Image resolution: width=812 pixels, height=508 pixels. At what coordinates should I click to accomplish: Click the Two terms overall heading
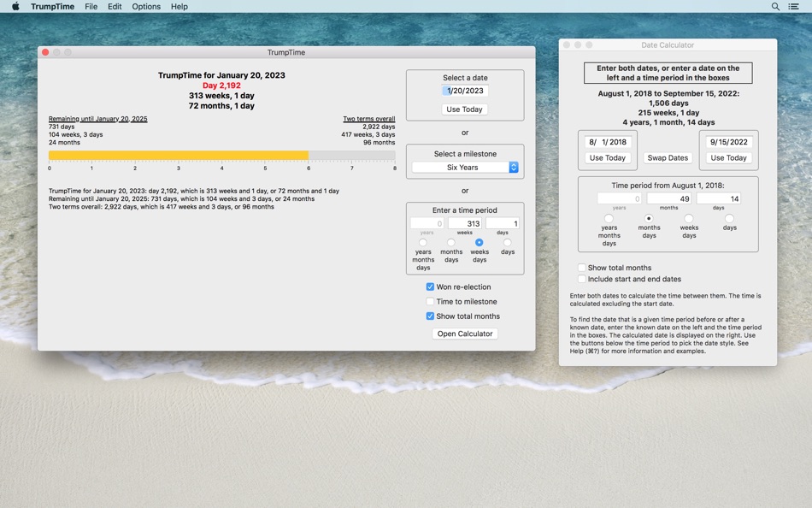click(x=368, y=119)
